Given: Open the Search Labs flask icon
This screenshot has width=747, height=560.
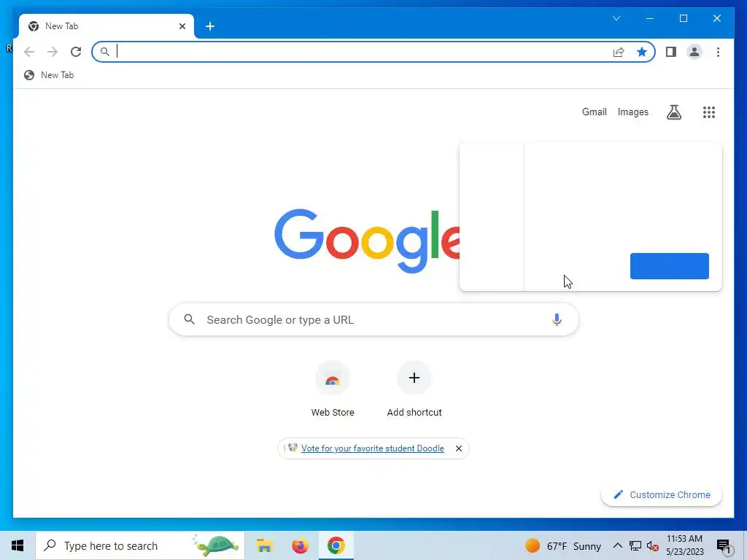Looking at the screenshot, I should tap(673, 112).
